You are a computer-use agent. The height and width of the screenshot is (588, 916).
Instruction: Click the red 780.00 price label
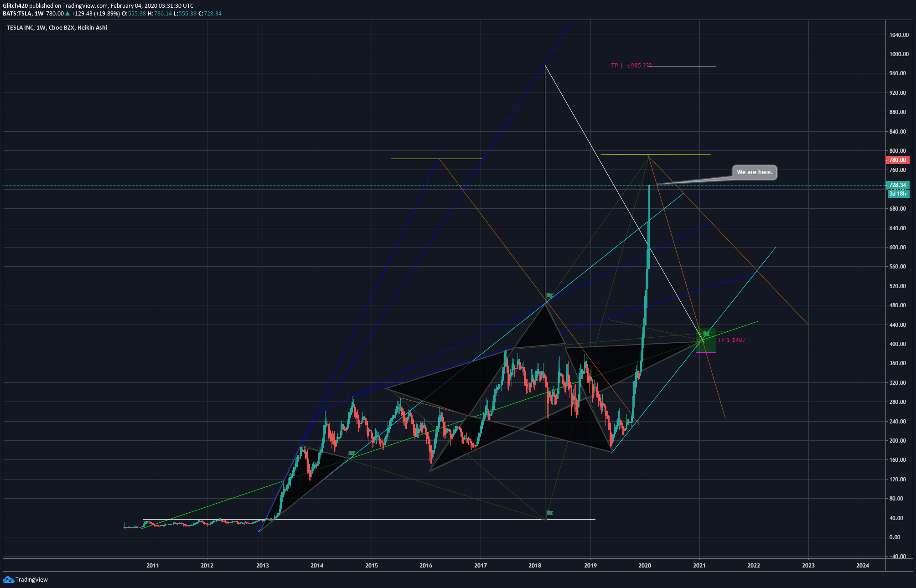[x=897, y=160]
